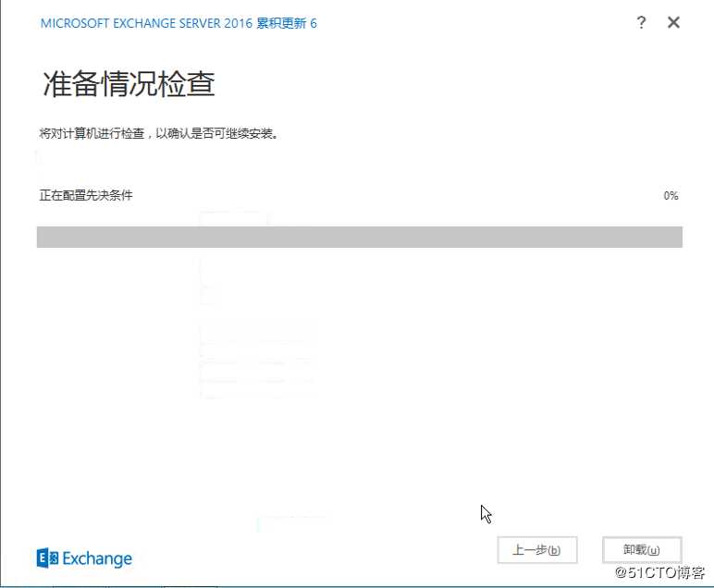
Task: Click the readiness check progress bar
Action: coord(359,237)
